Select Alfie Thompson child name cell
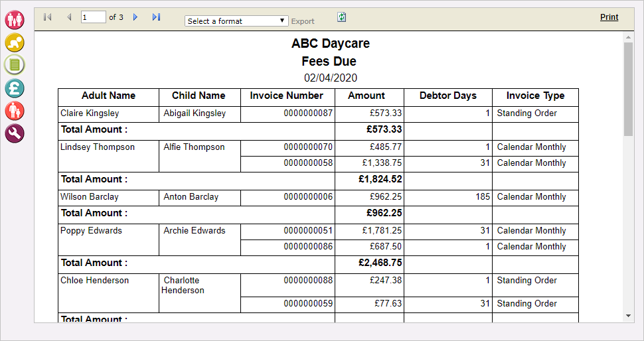644x341 pixels. (200, 157)
